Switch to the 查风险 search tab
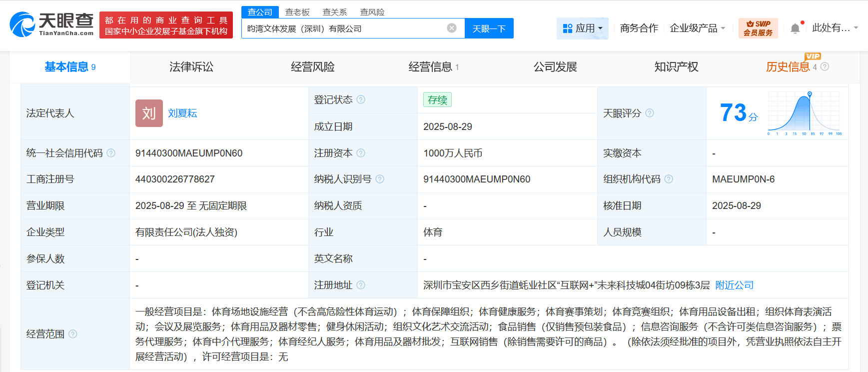Image resolution: width=868 pixels, height=372 pixels. click(372, 12)
